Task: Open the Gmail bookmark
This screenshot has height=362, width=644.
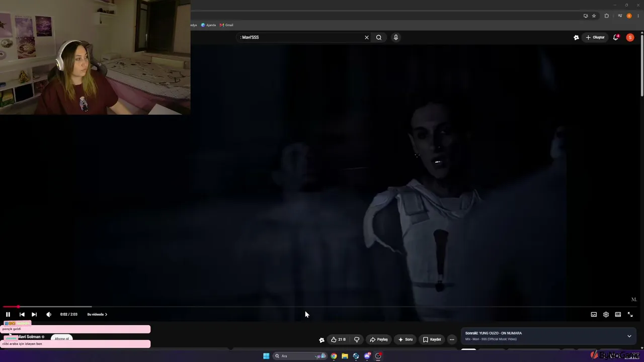Action: pos(226,25)
